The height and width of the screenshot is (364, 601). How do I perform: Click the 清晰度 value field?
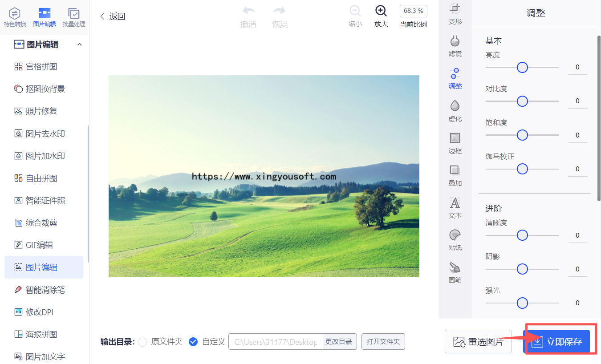click(577, 235)
